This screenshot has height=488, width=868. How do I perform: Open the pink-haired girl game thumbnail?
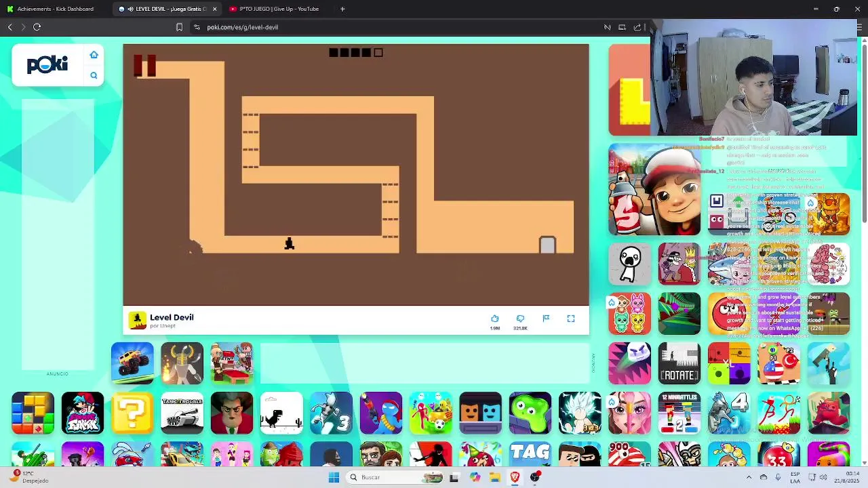pos(629,413)
